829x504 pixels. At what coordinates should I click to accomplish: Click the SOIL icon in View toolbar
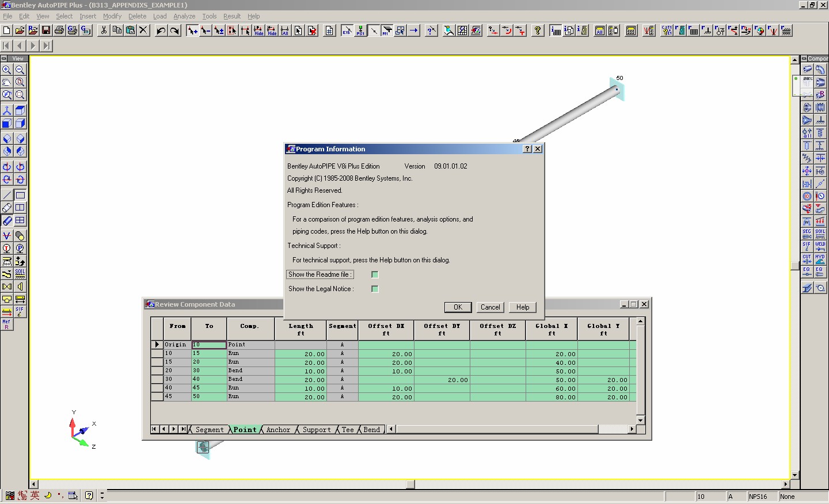[20, 274]
